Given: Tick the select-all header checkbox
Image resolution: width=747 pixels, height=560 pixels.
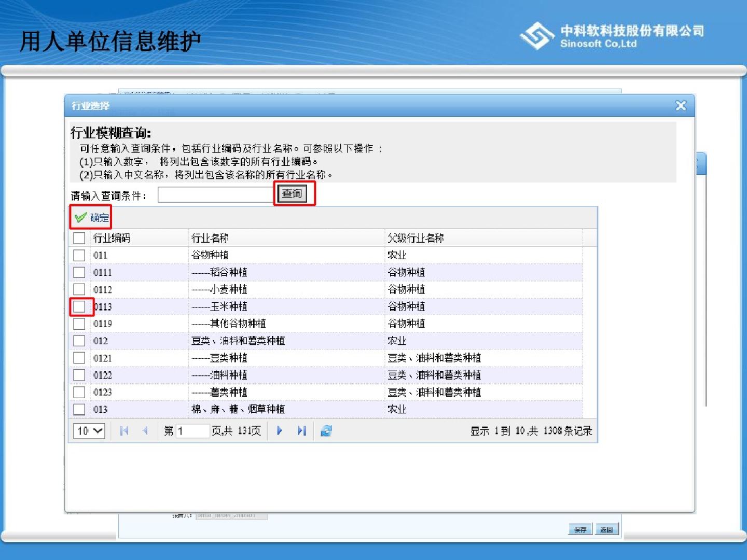Looking at the screenshot, I should [x=79, y=238].
